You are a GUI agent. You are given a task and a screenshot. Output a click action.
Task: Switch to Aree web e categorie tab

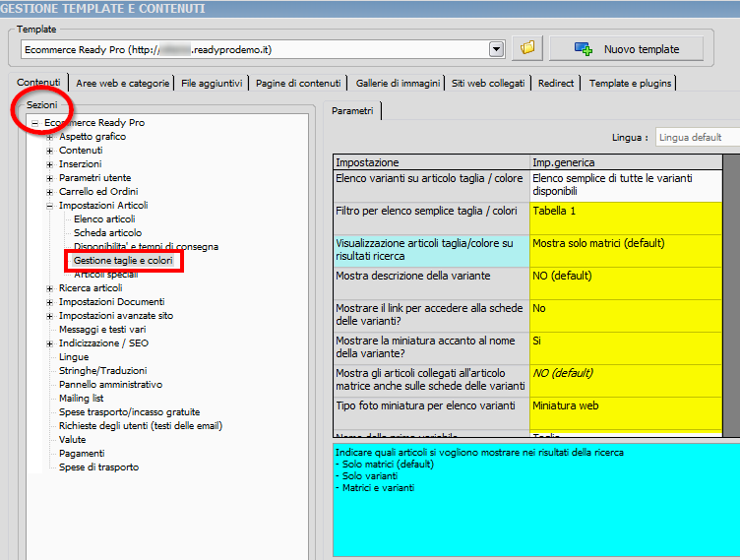122,83
